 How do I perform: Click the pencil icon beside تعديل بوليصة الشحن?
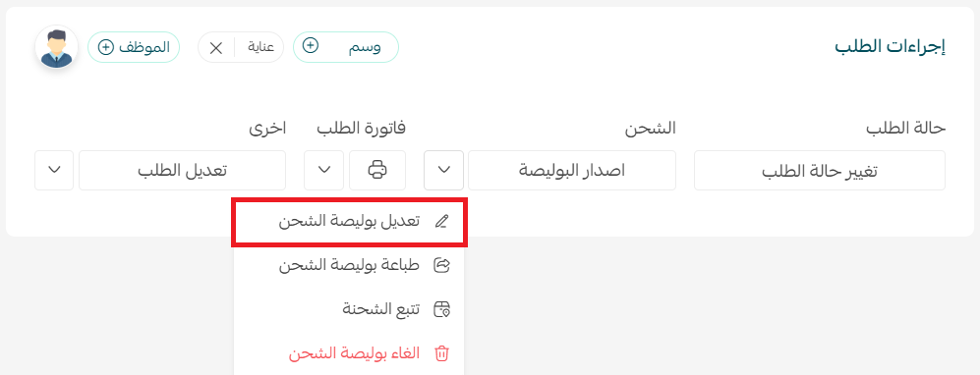[442, 222]
